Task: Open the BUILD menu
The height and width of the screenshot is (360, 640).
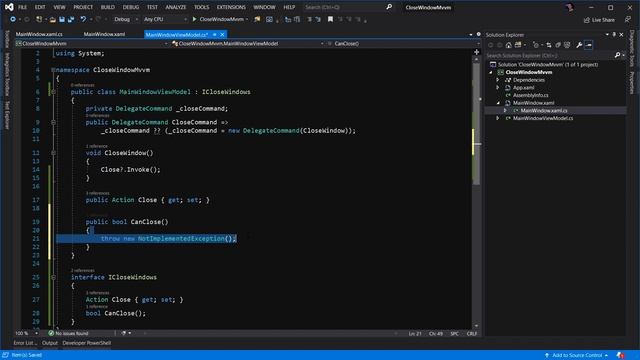Action: 108,7
